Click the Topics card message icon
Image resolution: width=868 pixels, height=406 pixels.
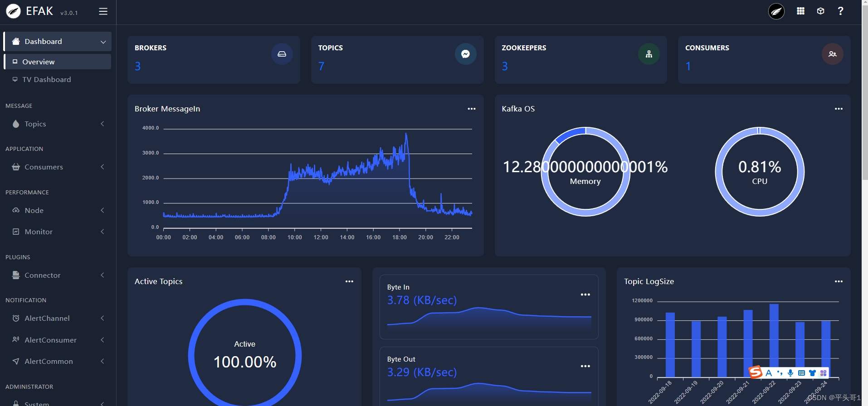(x=465, y=54)
